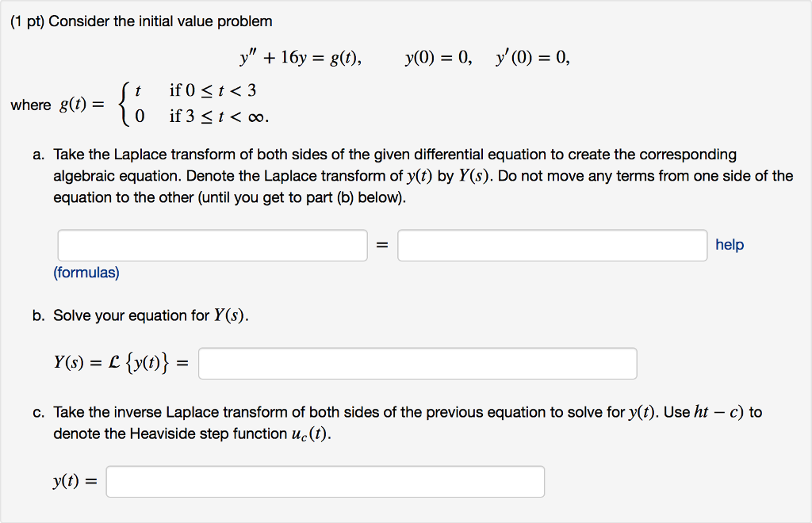
Task: Click the "where g(t) =" label
Action: pos(57,105)
